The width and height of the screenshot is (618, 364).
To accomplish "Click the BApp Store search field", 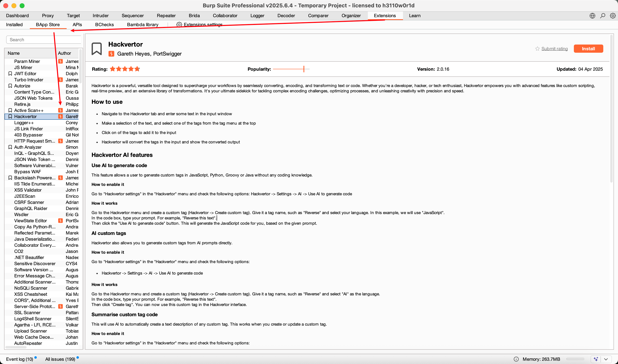I will [44, 40].
